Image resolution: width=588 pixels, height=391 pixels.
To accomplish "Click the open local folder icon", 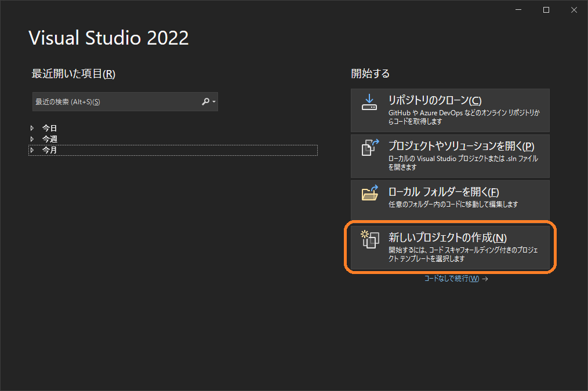I will pos(370,193).
